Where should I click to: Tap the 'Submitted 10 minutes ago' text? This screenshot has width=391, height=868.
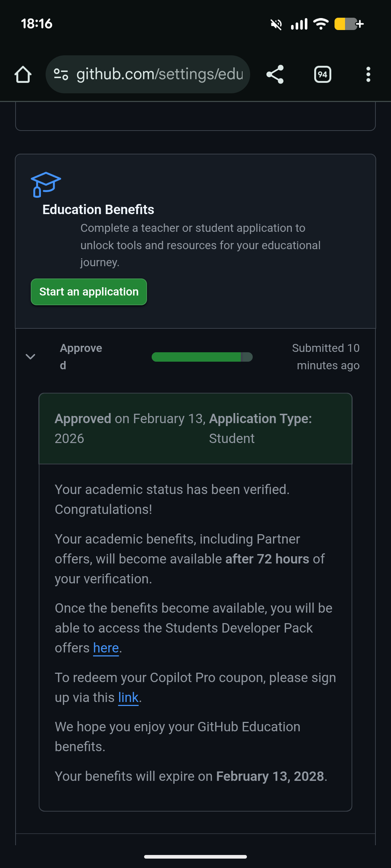[326, 357]
